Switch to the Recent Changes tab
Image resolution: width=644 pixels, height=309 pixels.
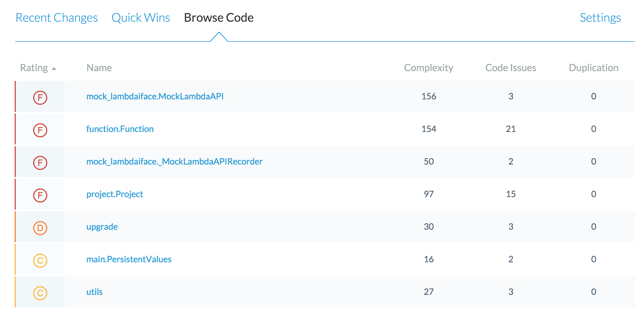(57, 18)
